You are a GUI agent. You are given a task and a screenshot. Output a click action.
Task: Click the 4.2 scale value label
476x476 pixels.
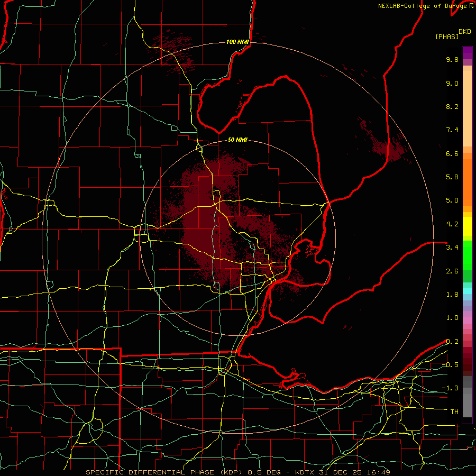click(x=452, y=224)
